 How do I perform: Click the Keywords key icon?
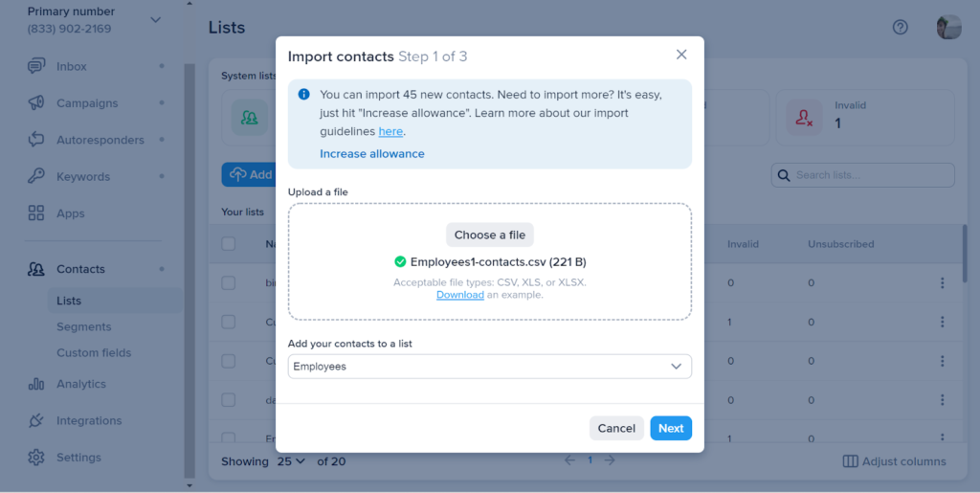pos(36,176)
